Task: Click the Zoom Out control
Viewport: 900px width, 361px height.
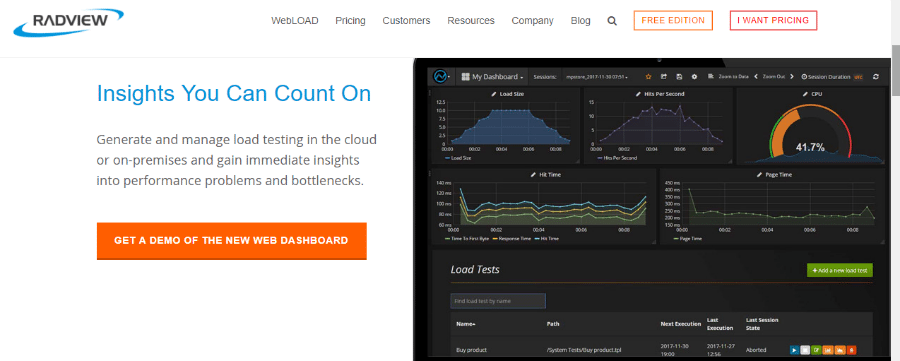Action: pyautogui.click(x=774, y=76)
